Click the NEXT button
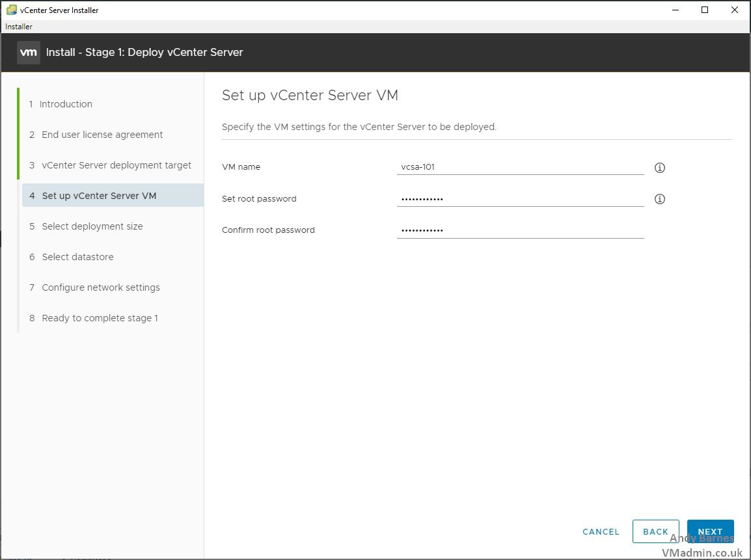 pyautogui.click(x=710, y=531)
